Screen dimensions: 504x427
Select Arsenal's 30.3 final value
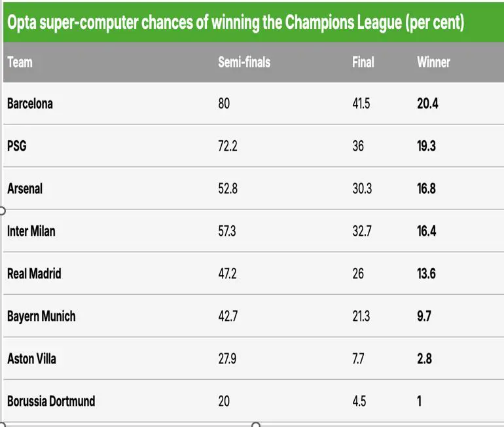pos(361,189)
